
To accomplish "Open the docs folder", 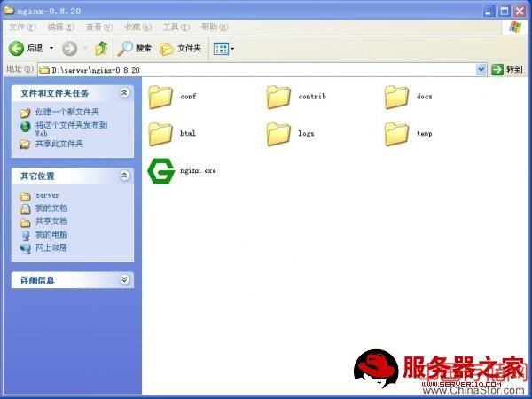I will tap(396, 96).
